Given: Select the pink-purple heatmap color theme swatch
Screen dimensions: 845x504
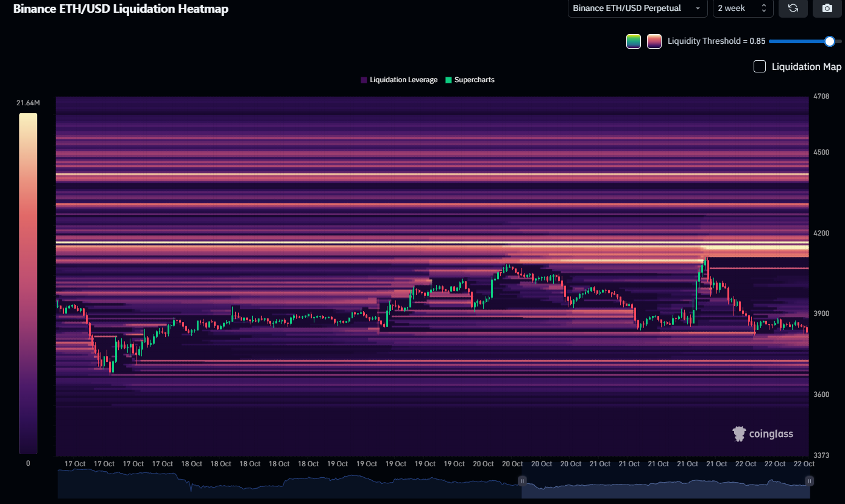Looking at the screenshot, I should [654, 41].
